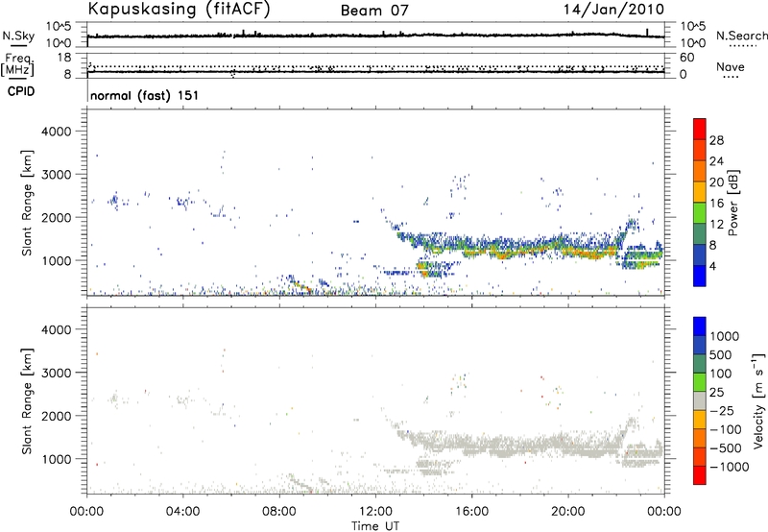Click the 'Power [dB]' colorbar title
Viewport: 768px width, 532px height.
pos(733,203)
